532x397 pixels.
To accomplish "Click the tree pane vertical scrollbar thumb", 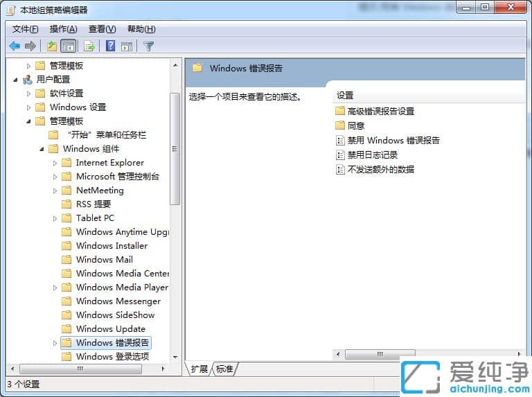I will pos(175,149).
